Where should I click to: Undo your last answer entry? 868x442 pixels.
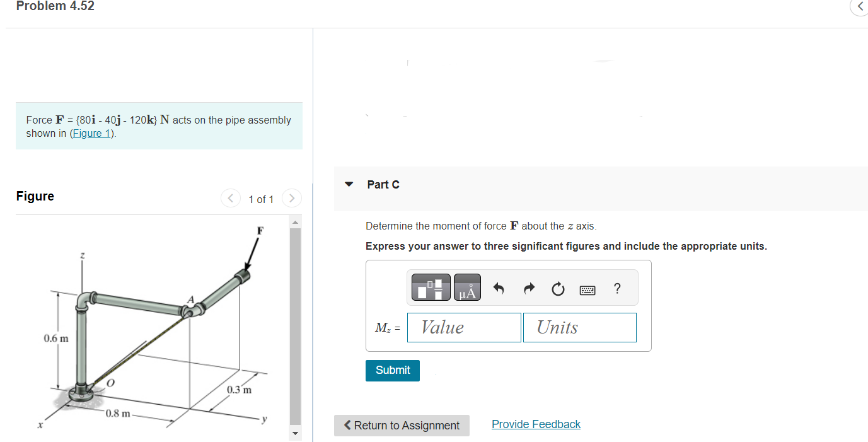point(498,288)
